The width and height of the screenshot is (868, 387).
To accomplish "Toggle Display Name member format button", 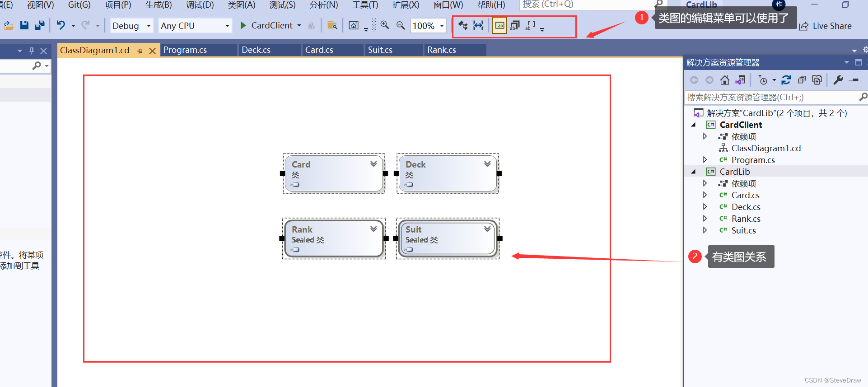I will point(499,25).
